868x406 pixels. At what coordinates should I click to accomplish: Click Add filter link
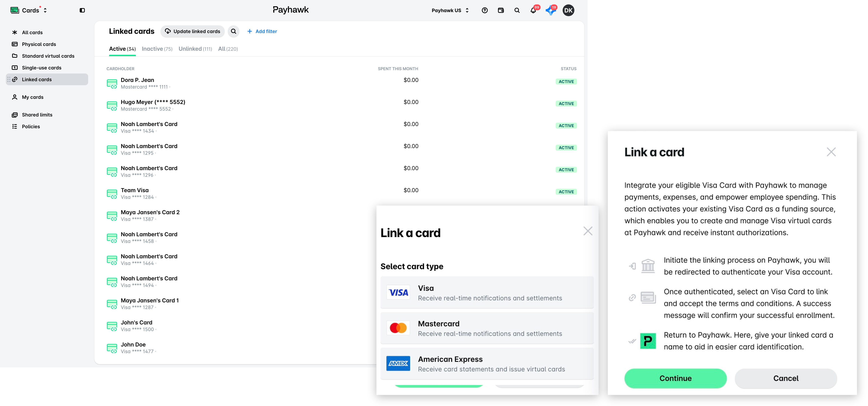262,31
